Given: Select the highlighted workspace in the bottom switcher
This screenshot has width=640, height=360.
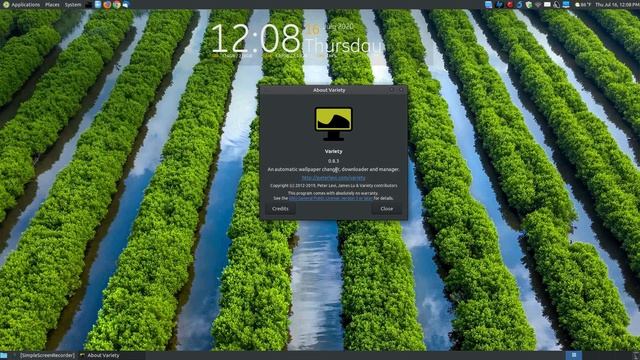Looking at the screenshot, I should 574,356.
